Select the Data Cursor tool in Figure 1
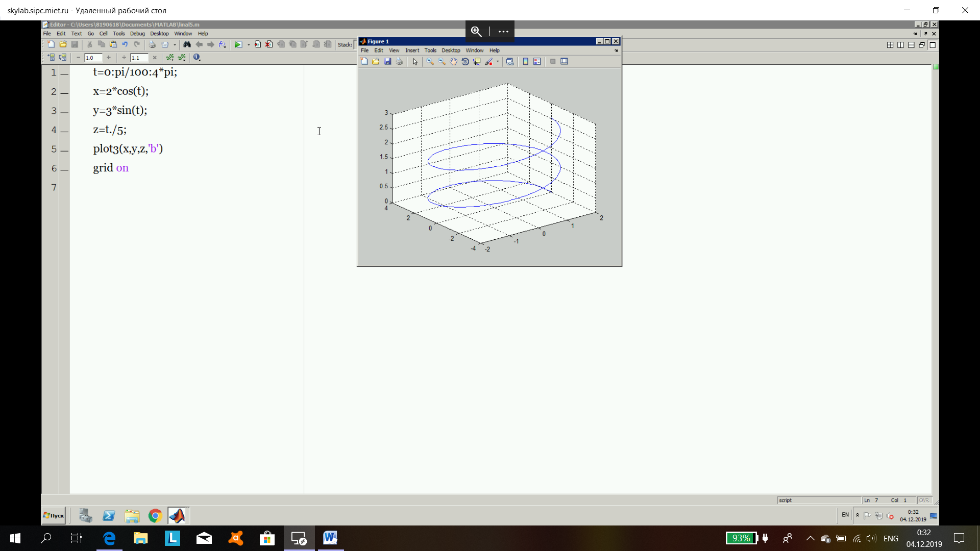 [477, 61]
